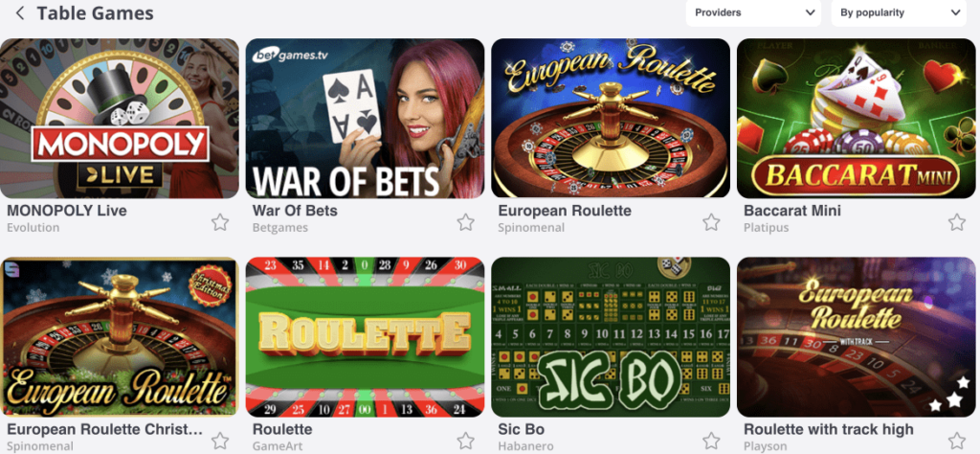Open Roulette with track high thumbnail
Viewport: 980px width, 454px height.
tap(857, 337)
